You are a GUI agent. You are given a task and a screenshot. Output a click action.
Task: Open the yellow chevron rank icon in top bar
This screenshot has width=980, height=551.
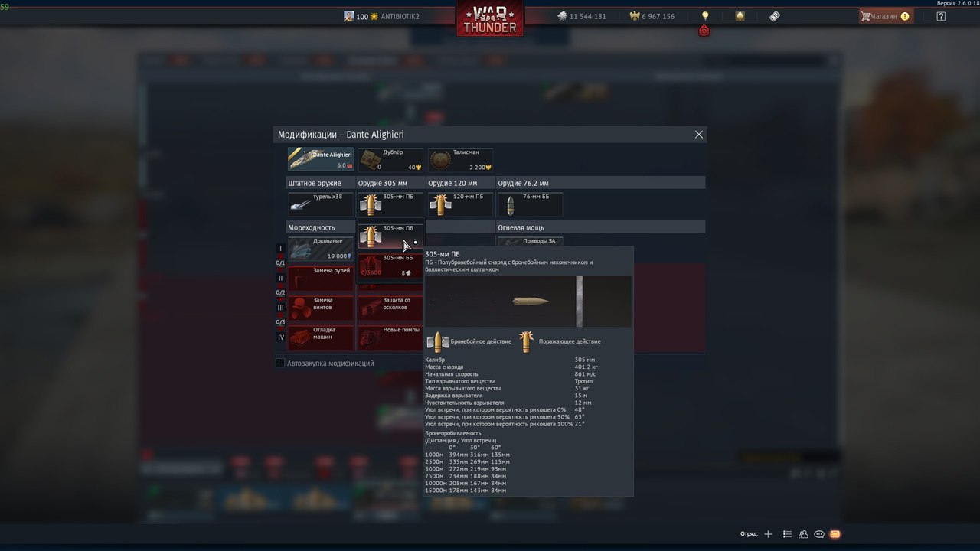pos(740,16)
